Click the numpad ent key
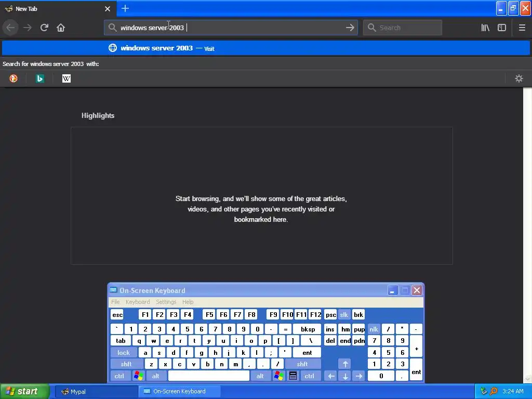This screenshot has height=399, width=532. [x=416, y=370]
